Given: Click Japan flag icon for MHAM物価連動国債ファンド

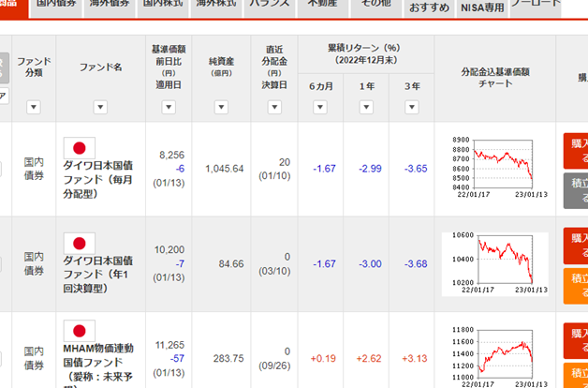Looking at the screenshot, I should coord(80,331).
